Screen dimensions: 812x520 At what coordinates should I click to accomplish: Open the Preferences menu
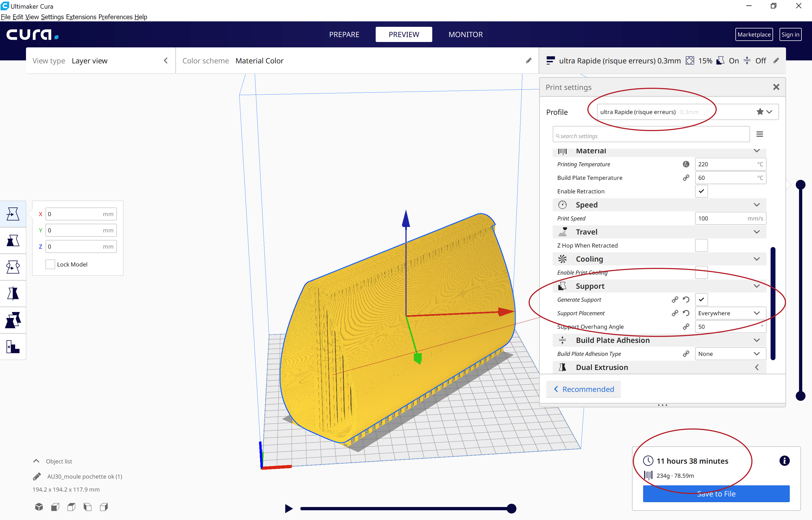coord(115,17)
